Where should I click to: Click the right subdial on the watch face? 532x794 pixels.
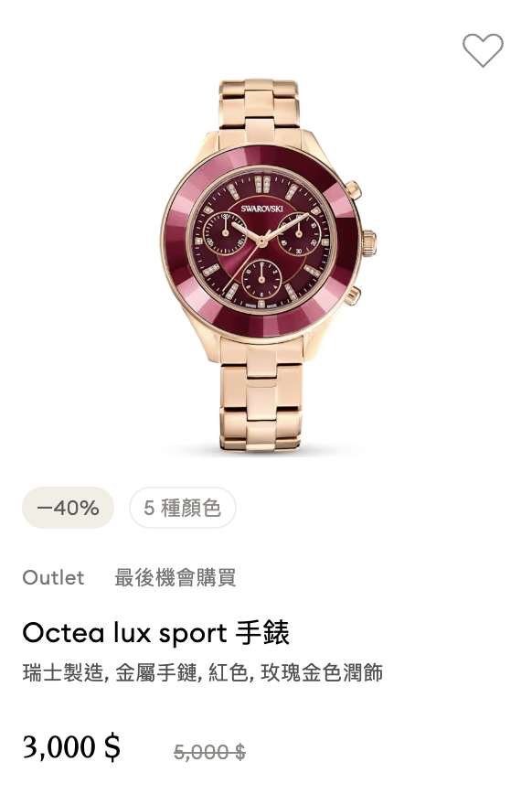click(299, 233)
